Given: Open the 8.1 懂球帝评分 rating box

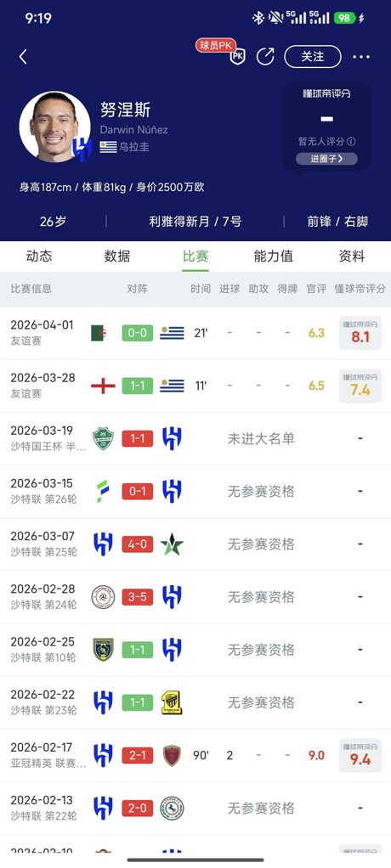Looking at the screenshot, I should coord(360,333).
